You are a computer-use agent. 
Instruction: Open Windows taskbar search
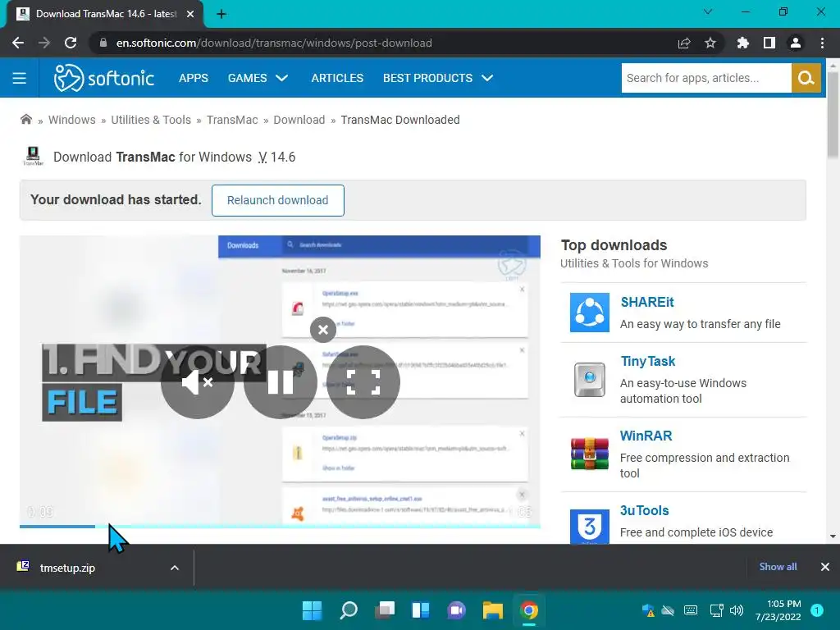348,610
